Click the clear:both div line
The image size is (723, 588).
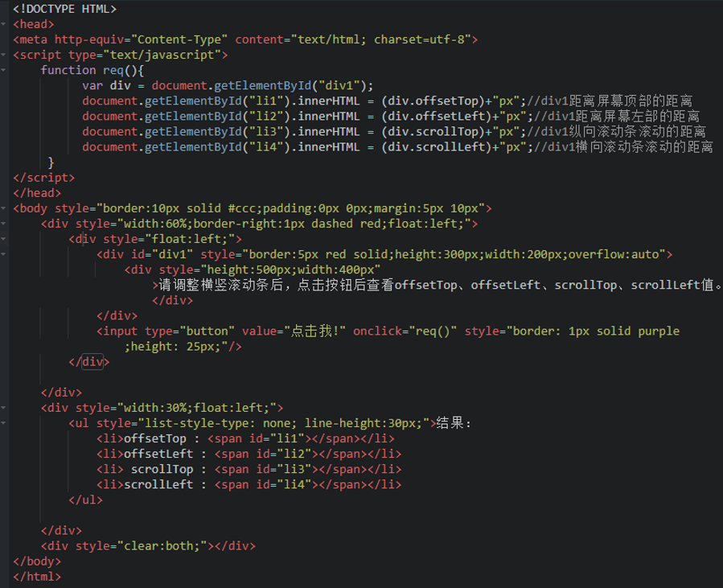[148, 546]
